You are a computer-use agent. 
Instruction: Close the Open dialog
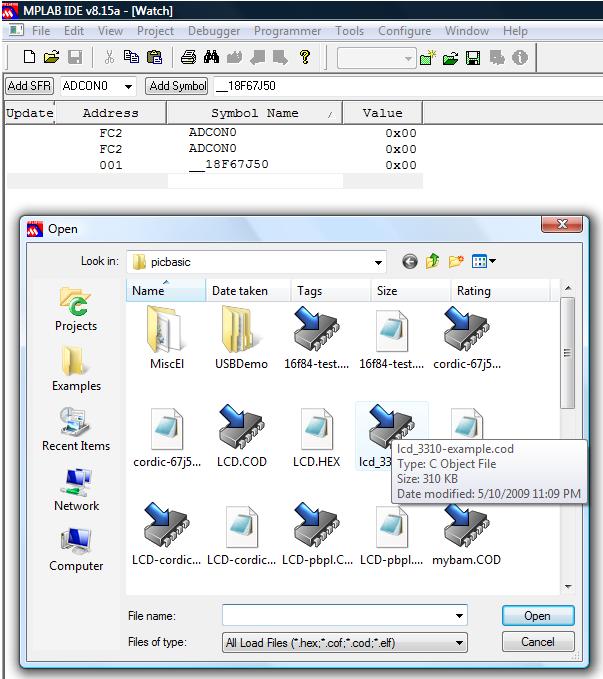point(562,224)
